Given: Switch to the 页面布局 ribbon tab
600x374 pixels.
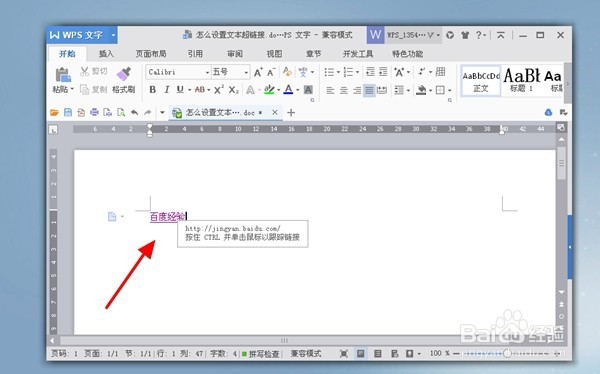Looking at the screenshot, I should tap(151, 54).
